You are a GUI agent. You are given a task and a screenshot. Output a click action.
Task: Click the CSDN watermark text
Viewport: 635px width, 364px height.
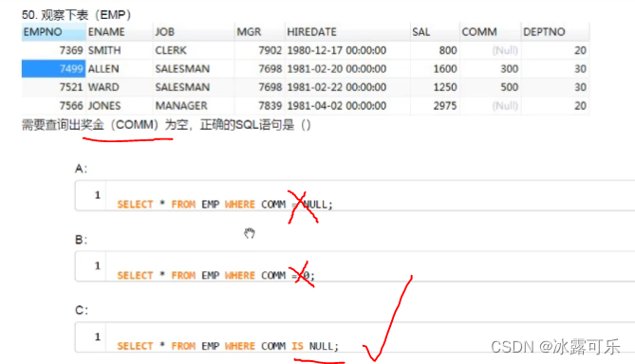[x=555, y=347]
